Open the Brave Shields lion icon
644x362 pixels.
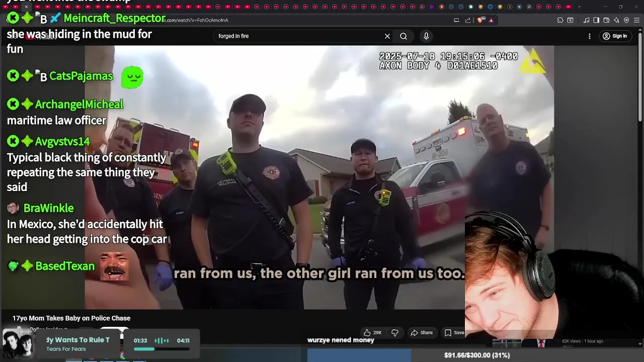480,20
